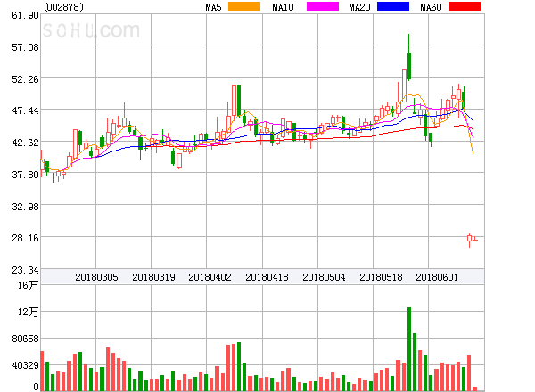
Task: Click the 20180319 date label
Action: 153,277
